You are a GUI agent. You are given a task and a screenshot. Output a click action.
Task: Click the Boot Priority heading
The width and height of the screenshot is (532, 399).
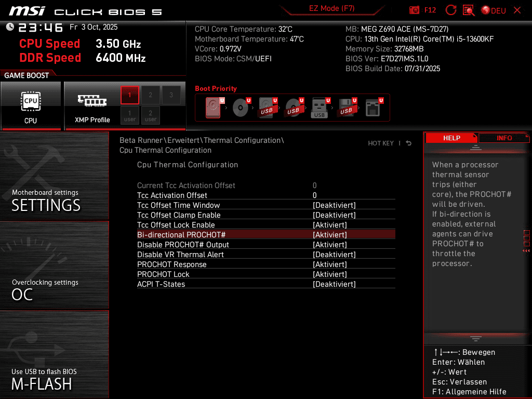pos(216,88)
